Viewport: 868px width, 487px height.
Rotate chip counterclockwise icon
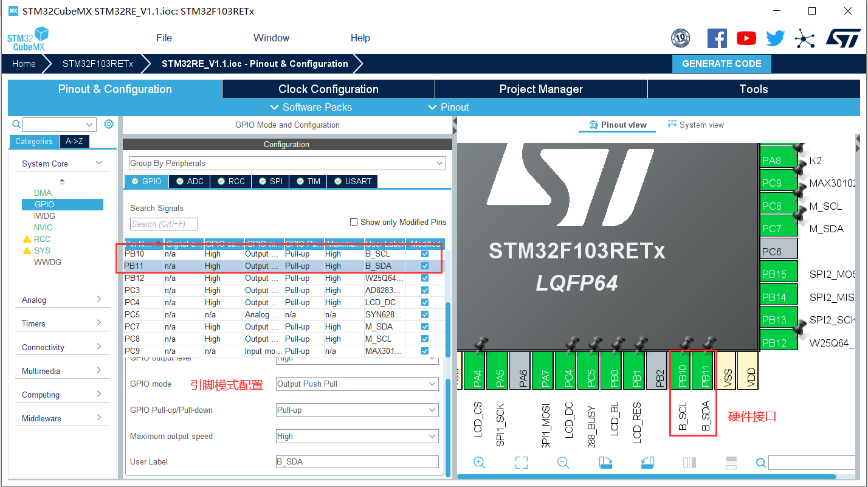pyautogui.click(x=647, y=463)
